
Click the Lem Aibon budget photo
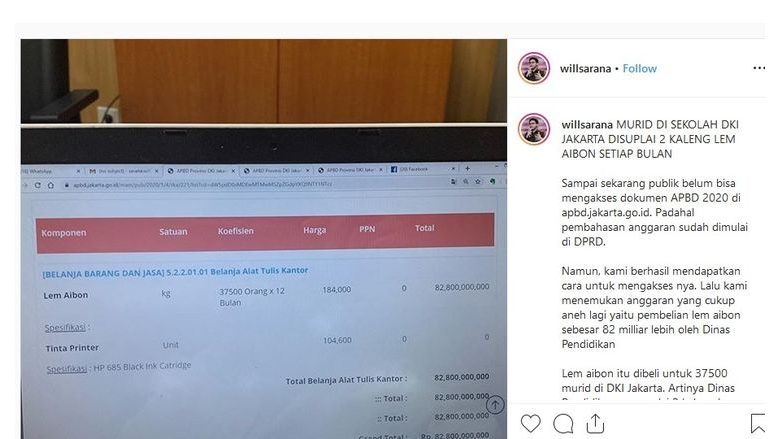click(264, 239)
